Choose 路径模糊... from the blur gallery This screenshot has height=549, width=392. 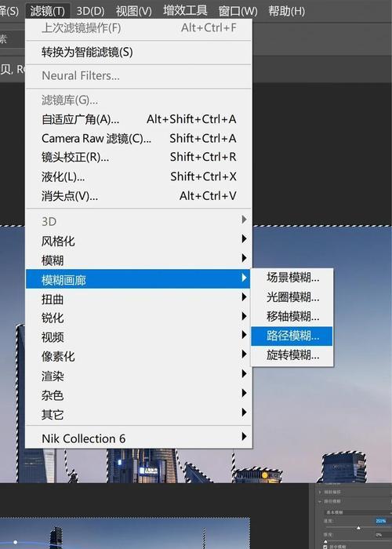292,336
